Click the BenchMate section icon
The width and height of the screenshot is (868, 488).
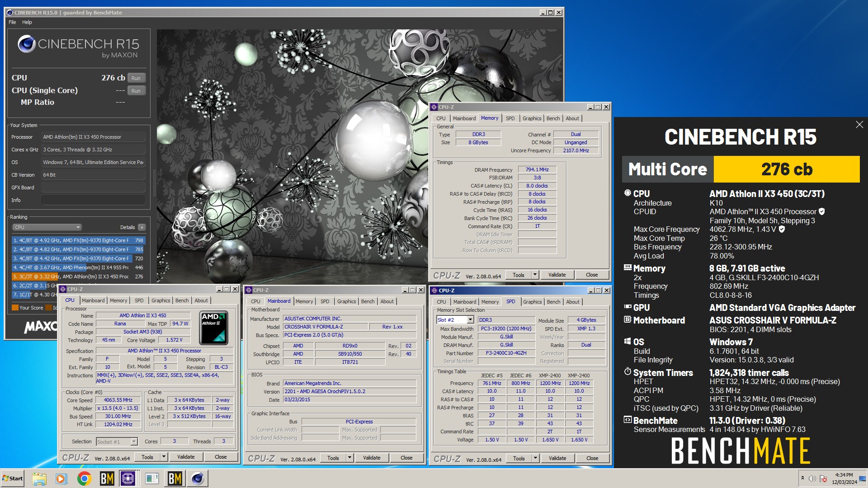[x=627, y=420]
